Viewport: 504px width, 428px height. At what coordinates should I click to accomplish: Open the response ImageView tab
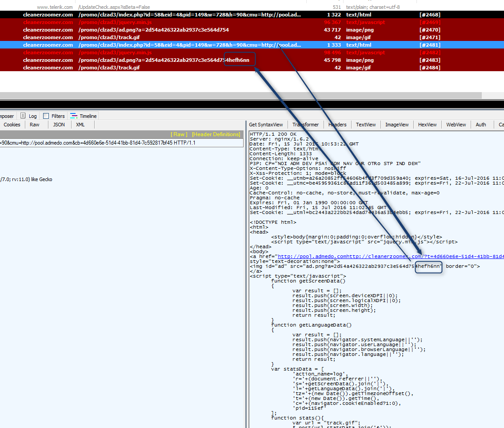[397, 125]
